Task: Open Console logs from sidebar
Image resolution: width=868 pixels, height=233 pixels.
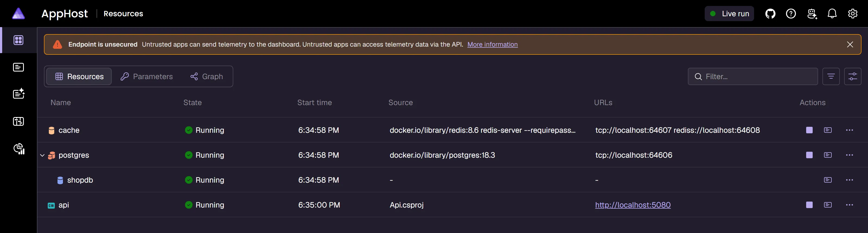Action: click(x=18, y=67)
